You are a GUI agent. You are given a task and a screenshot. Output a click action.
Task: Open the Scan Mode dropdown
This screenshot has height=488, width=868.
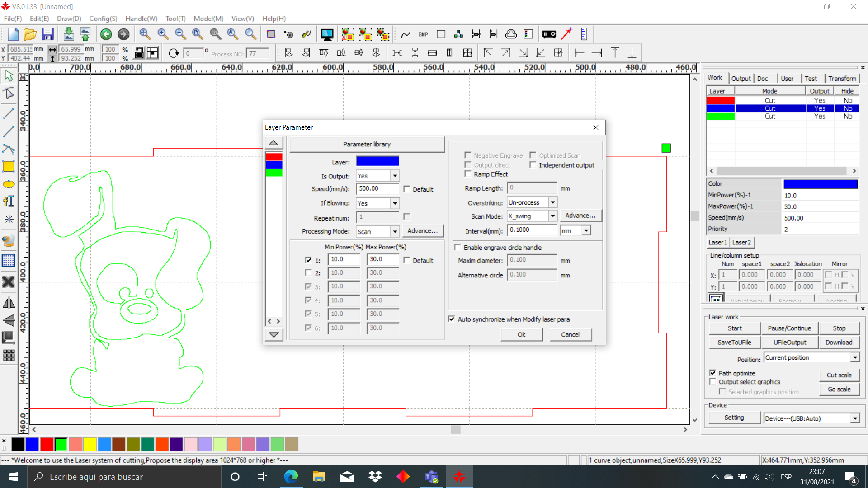click(553, 216)
